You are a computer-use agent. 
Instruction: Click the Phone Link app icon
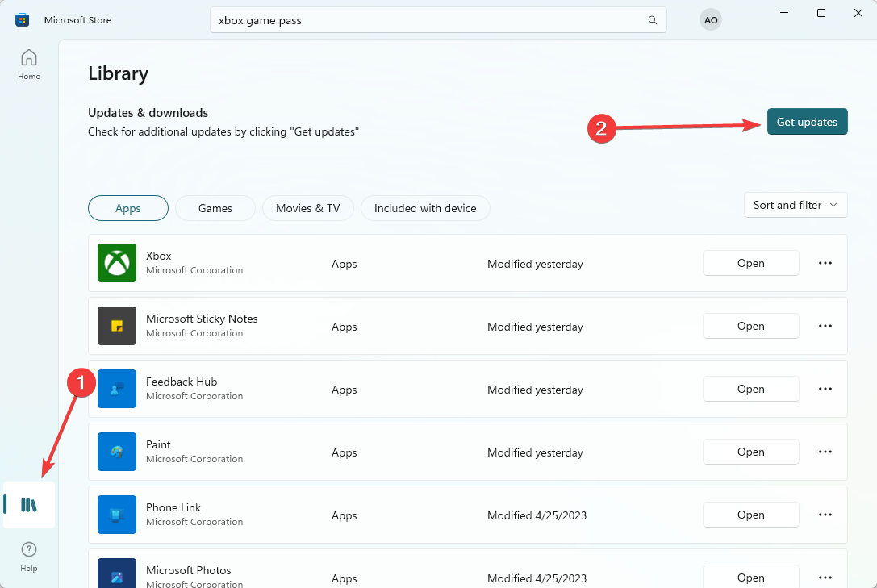(x=117, y=515)
